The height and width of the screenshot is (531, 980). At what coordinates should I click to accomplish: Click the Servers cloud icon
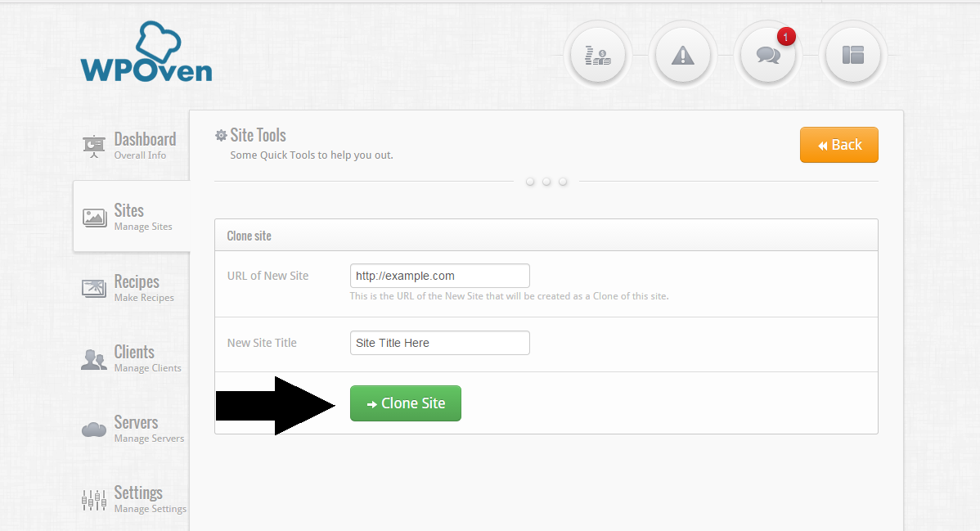(x=94, y=430)
